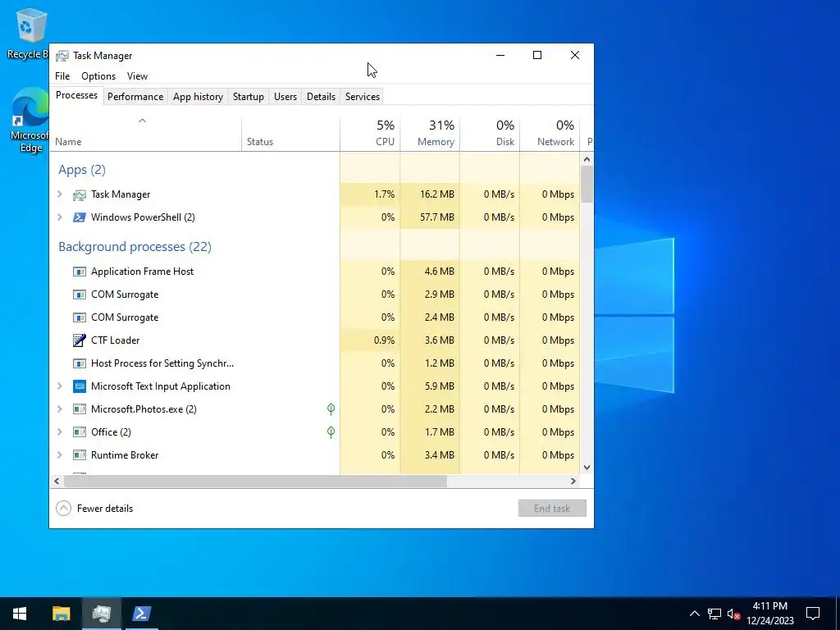Click the End task button

pyautogui.click(x=552, y=509)
